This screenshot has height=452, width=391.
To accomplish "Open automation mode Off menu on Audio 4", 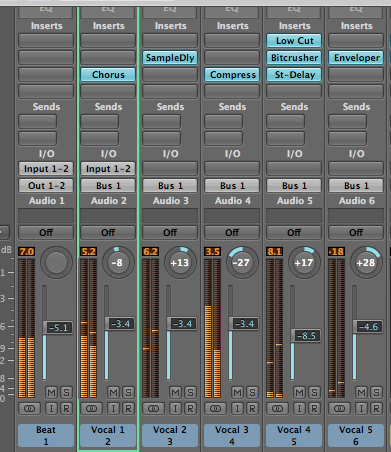I will pos(232,232).
